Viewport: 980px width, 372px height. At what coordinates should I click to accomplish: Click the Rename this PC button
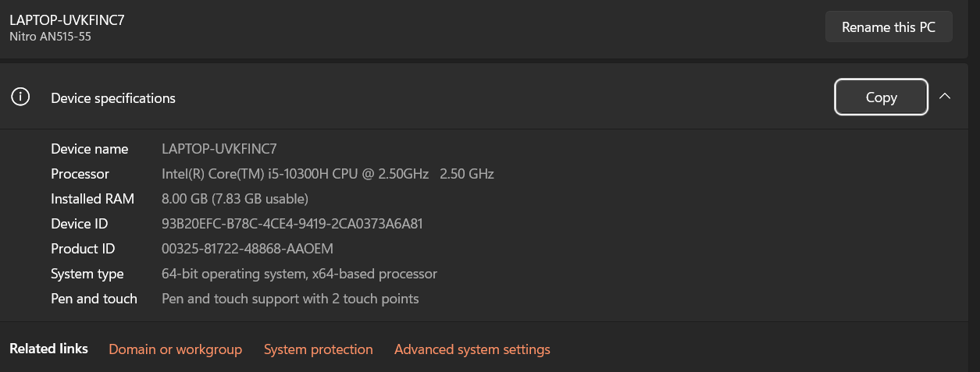coord(889,27)
